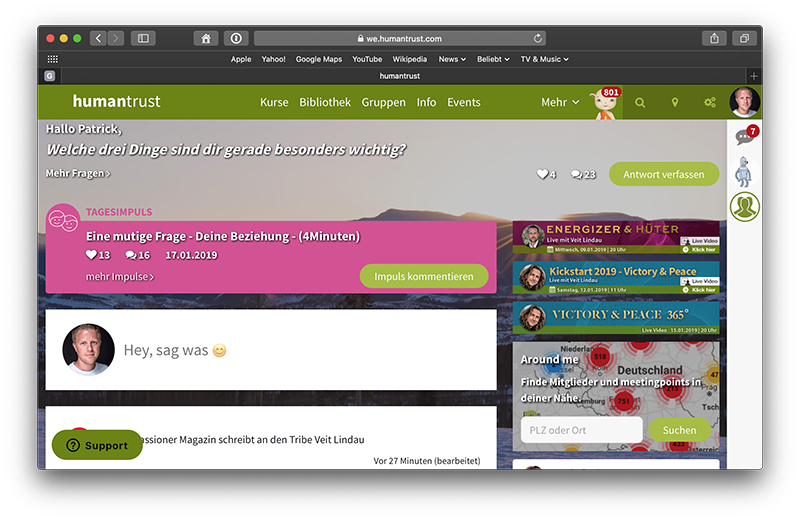This screenshot has width=800, height=519.
Task: Open the Energizer & Hüter banner
Action: (616, 238)
